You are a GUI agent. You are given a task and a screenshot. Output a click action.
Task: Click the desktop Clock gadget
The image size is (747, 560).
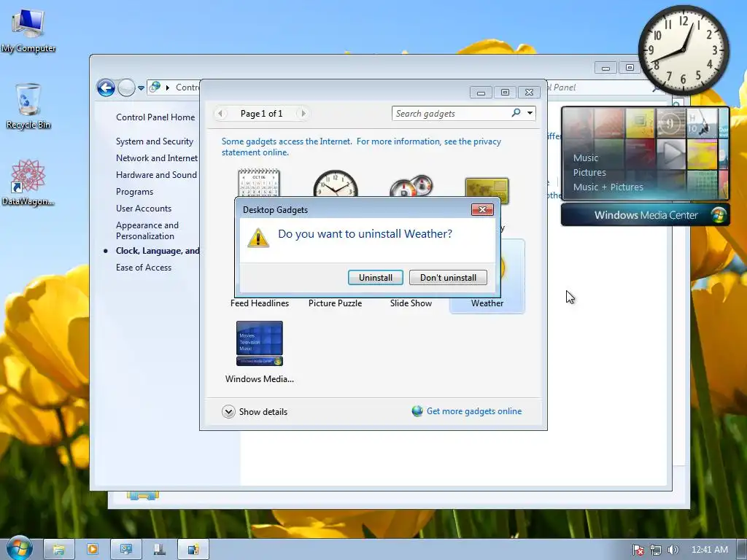[684, 50]
